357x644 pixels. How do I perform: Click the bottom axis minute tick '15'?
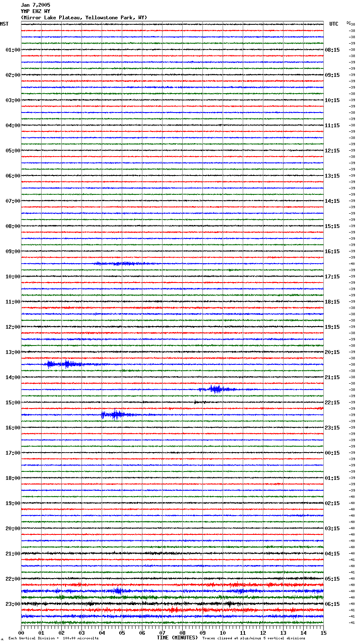323,633
